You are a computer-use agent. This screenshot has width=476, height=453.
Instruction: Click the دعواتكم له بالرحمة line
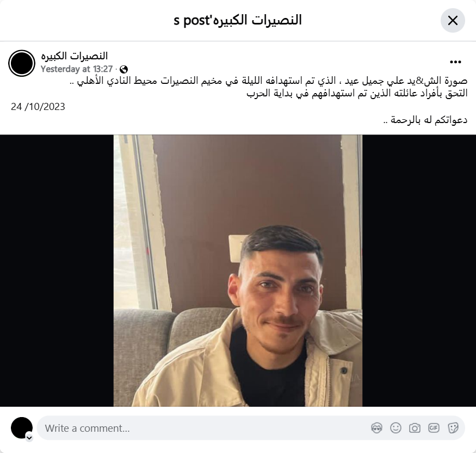(425, 120)
